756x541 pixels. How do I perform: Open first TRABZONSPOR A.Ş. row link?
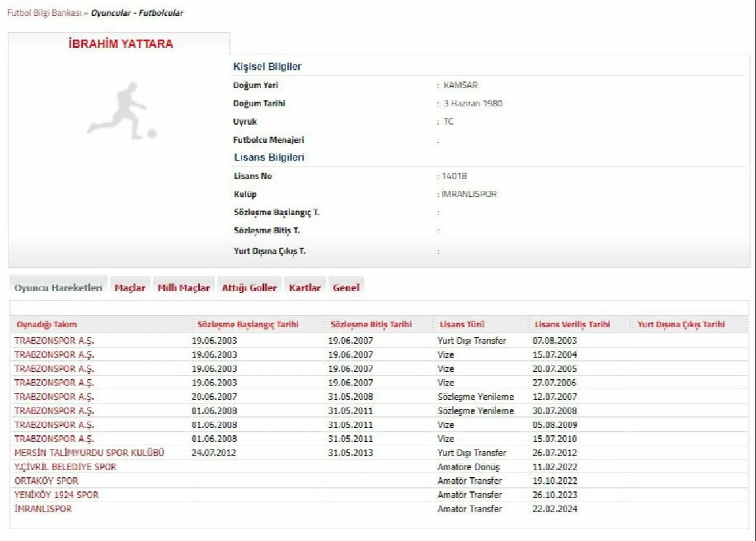(54, 341)
